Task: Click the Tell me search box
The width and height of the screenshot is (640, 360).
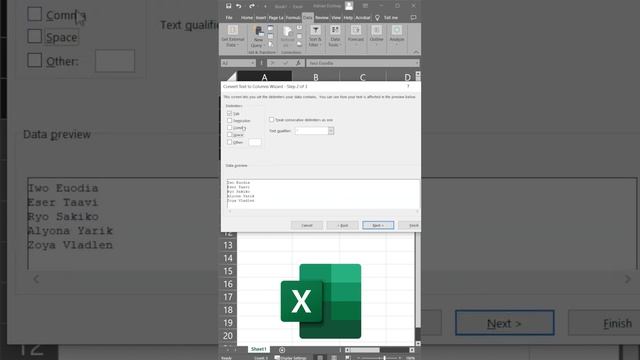Action: pyautogui.click(x=391, y=18)
